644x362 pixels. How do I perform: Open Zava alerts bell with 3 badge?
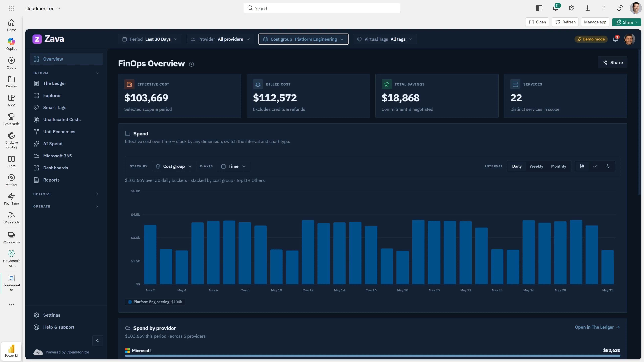pyautogui.click(x=615, y=39)
